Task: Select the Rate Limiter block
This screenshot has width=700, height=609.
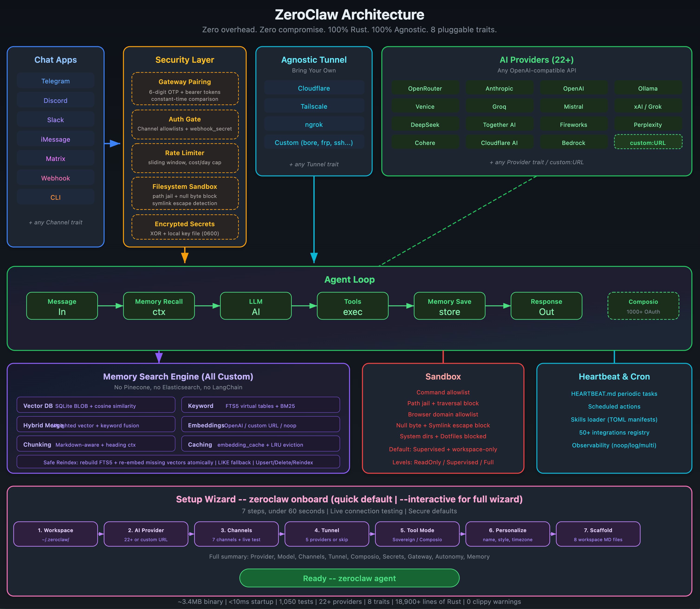Action: tap(185, 158)
